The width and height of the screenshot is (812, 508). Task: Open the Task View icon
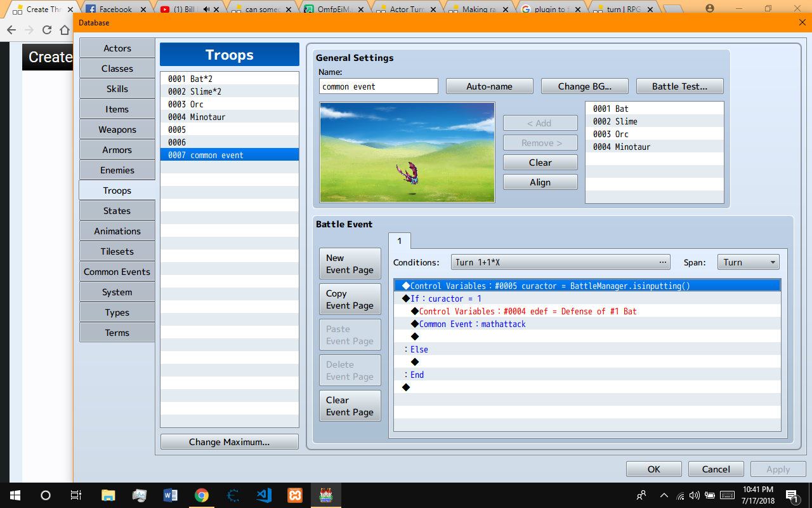pos(76,495)
